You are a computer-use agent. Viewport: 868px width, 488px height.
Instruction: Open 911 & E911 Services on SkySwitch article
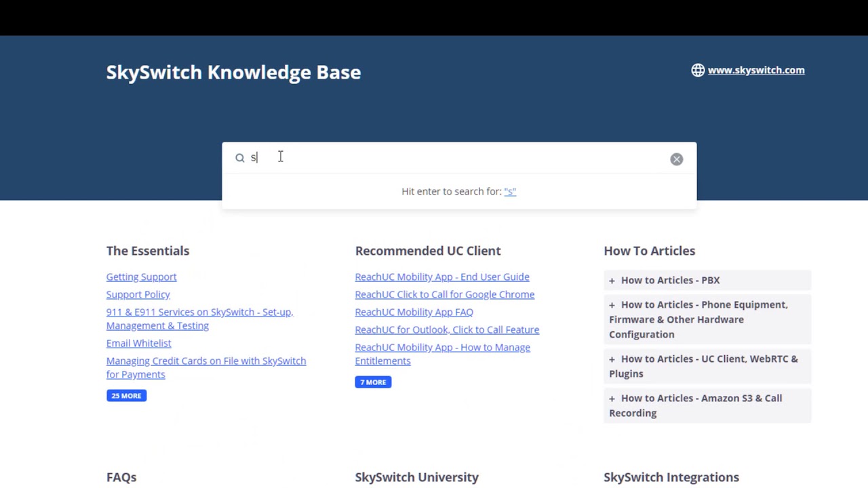(x=199, y=319)
